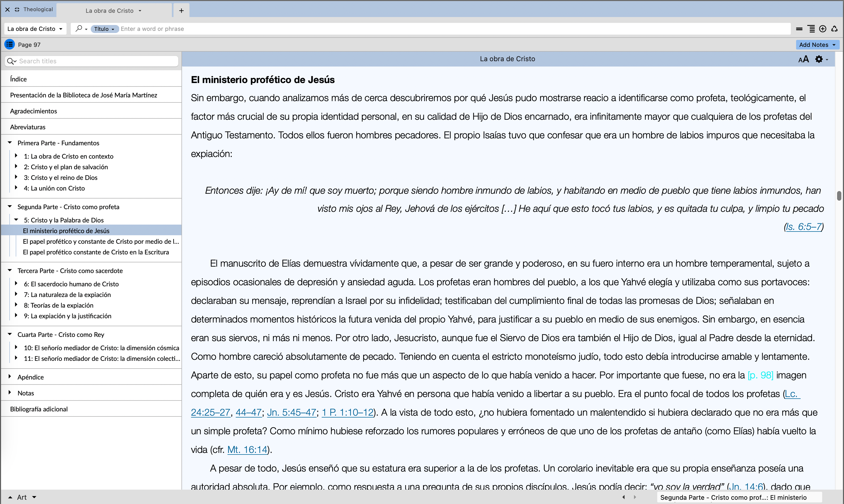
Task: Open the La obra de Cristo tab menu arrow
Action: (x=140, y=11)
